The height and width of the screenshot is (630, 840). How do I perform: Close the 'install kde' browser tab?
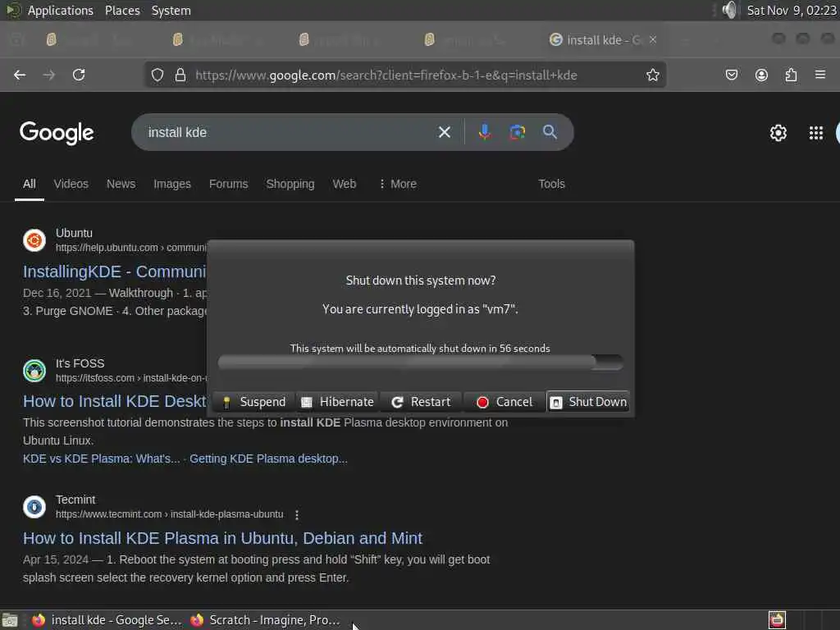coord(652,39)
